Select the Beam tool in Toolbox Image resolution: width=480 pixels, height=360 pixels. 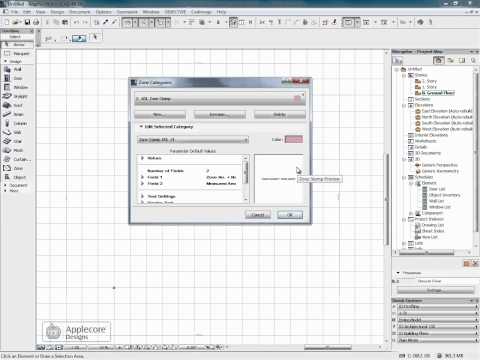pos(17,114)
